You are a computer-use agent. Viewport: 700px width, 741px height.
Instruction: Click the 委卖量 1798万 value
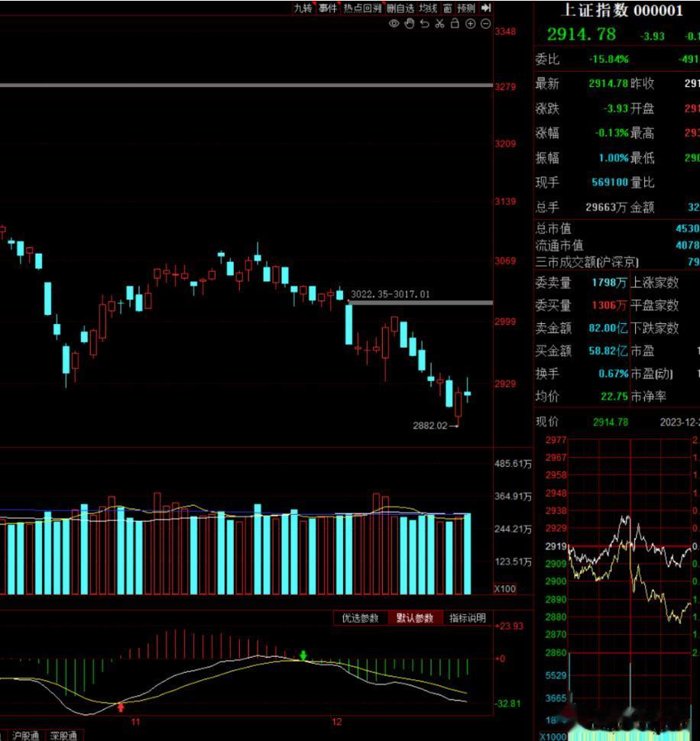pos(609,283)
